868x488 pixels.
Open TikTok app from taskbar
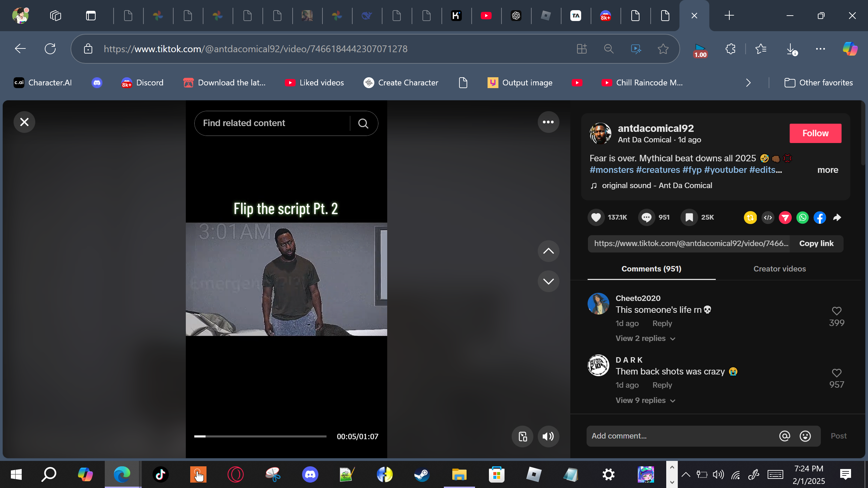(160, 474)
